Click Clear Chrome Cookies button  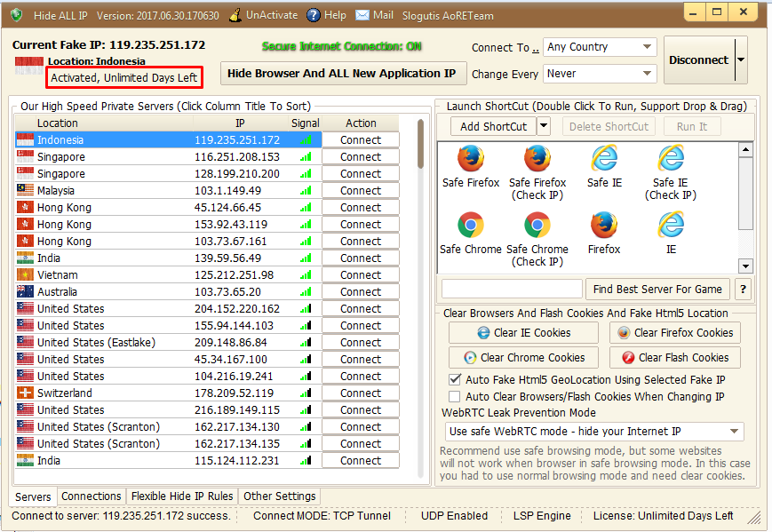pos(523,358)
